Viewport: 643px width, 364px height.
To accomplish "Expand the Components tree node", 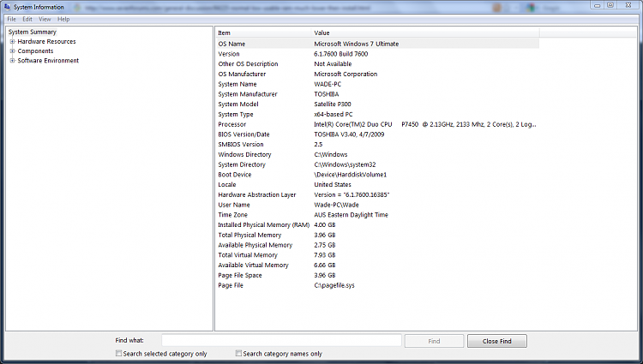I will point(12,51).
